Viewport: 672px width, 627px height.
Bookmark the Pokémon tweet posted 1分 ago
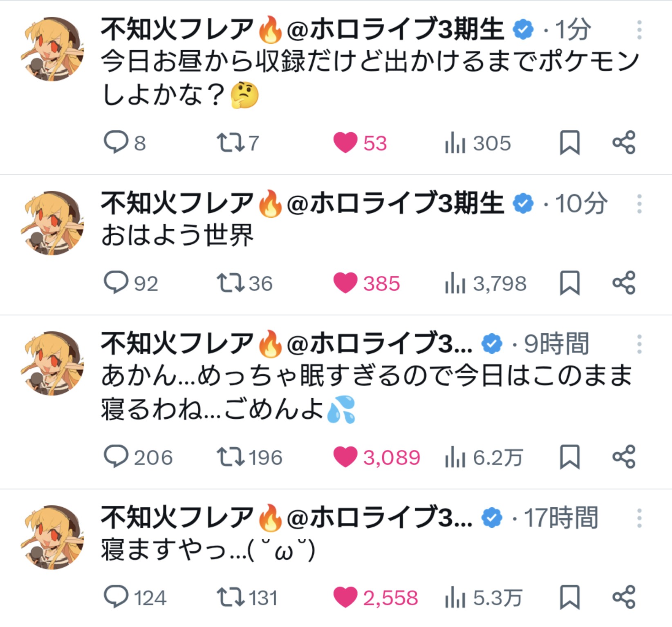point(569,143)
